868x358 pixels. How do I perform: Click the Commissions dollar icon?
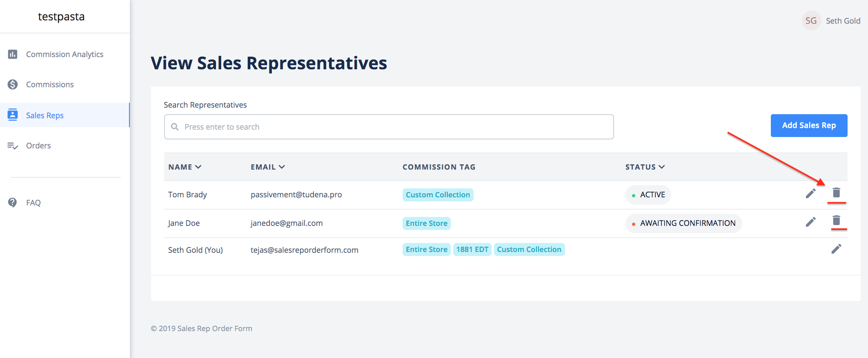coord(13,84)
